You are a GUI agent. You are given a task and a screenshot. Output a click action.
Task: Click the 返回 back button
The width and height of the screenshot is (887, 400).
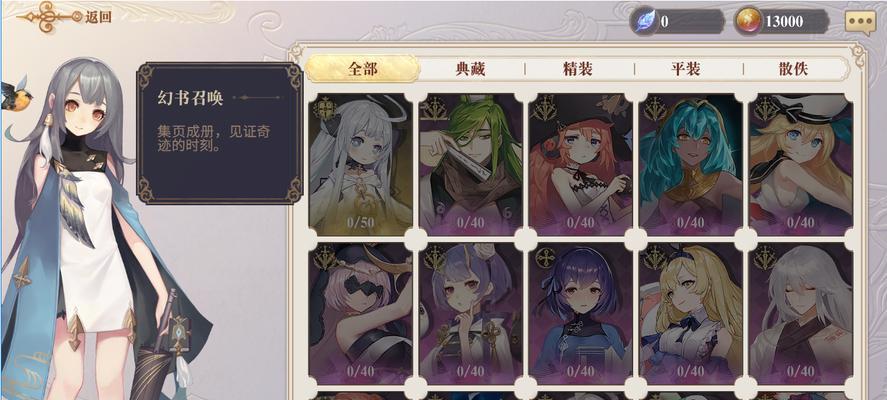[65, 16]
